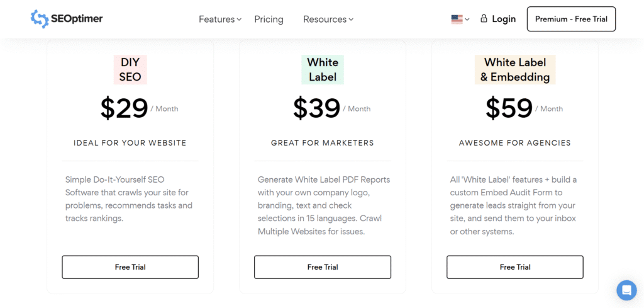Click the Premium - Free Trial button

point(571,19)
